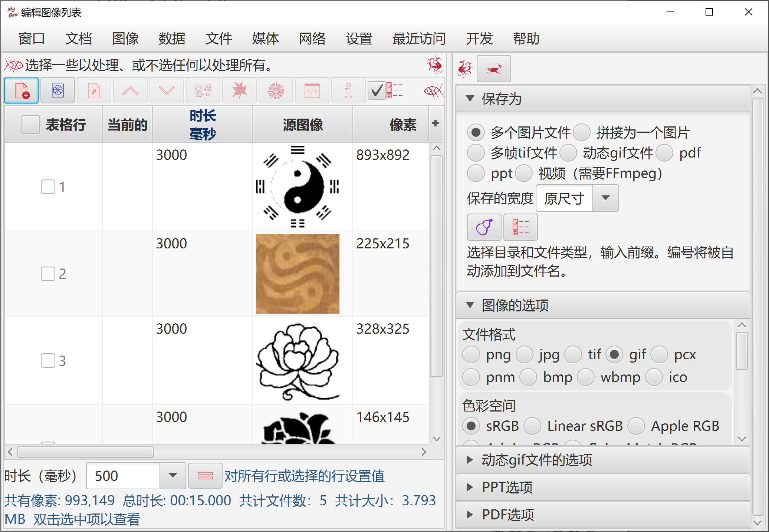This screenshot has width=769, height=532.
Task: Click the 对所有行或选择的行设置值 label
Action: coord(305,476)
